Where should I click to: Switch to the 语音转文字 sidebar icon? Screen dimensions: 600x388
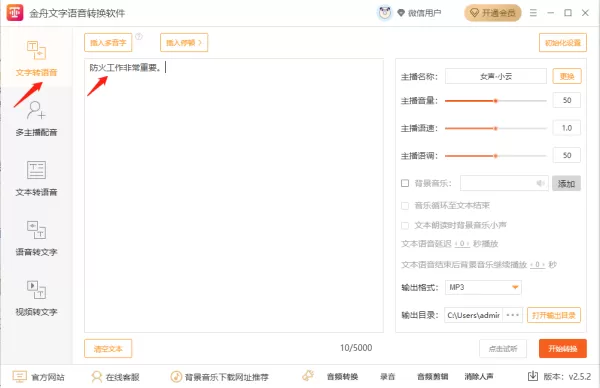pos(36,230)
